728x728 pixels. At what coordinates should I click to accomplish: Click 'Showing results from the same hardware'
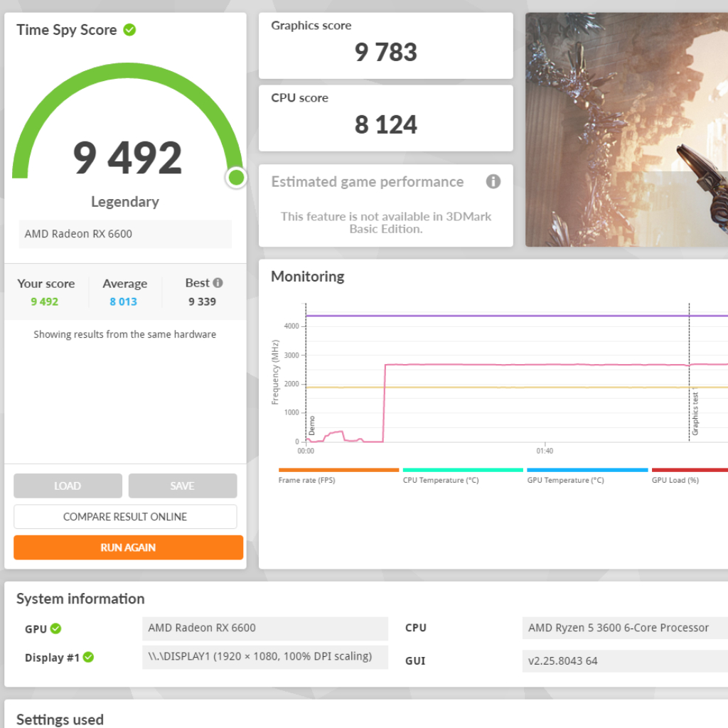coord(125,334)
